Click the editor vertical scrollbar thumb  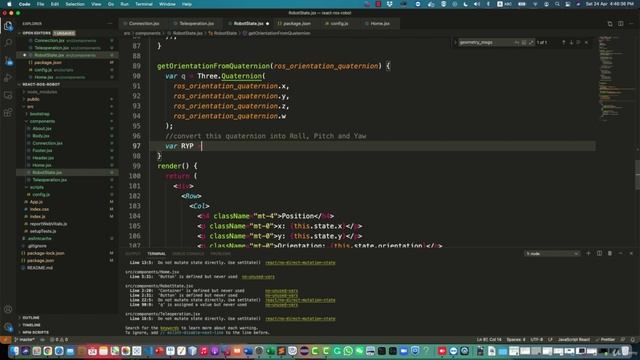(x=638, y=174)
